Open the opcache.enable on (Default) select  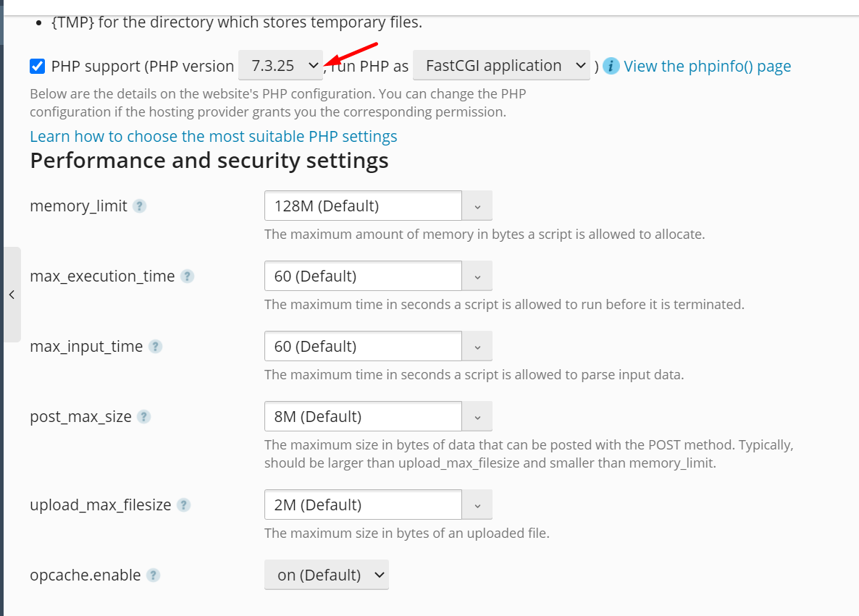pos(327,575)
